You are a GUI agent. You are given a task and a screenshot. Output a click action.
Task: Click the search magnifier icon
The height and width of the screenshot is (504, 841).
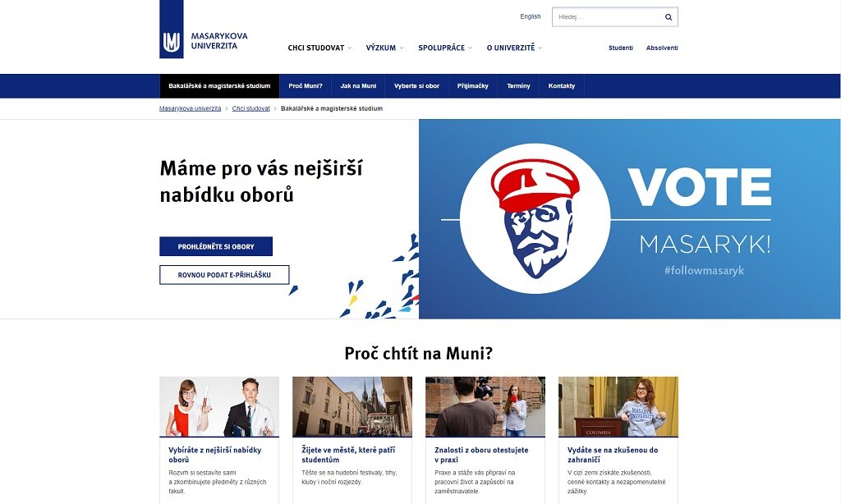pyautogui.click(x=669, y=17)
